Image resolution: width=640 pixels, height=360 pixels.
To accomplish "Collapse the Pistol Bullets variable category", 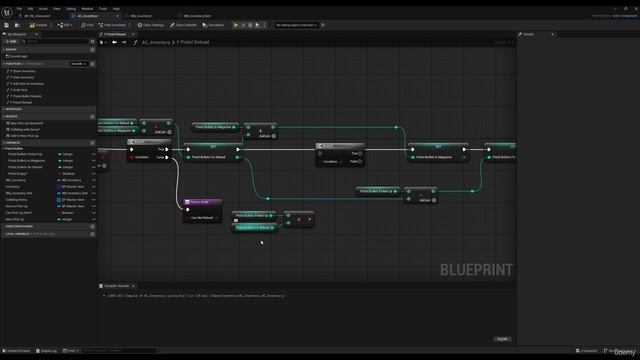I will 4,149.
